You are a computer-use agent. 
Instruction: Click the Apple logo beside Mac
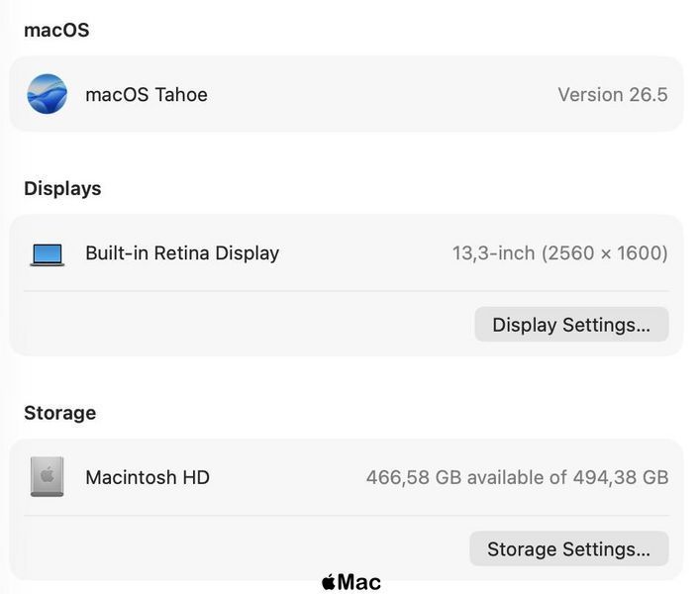(x=328, y=582)
